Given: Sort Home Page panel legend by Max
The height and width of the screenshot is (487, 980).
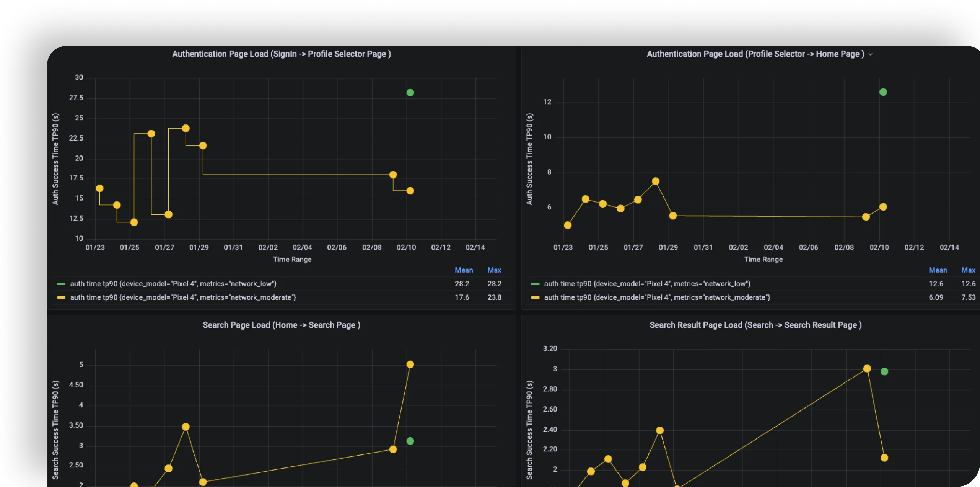Looking at the screenshot, I should pos(968,270).
